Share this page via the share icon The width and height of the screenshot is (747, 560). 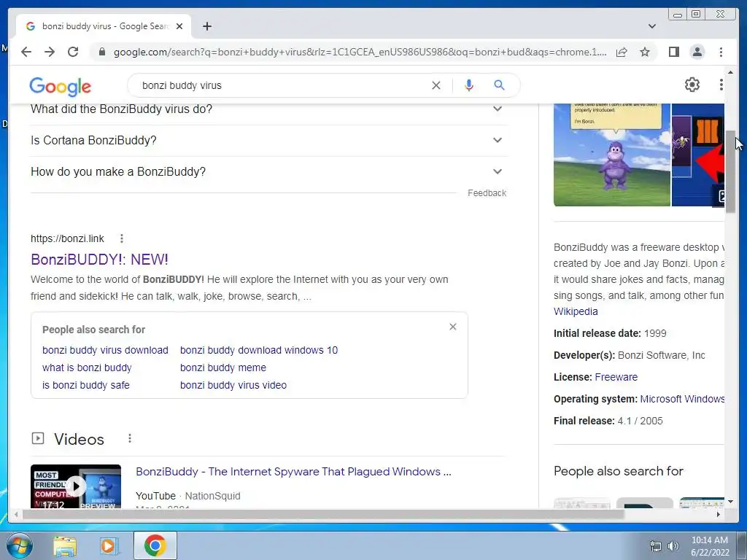(x=622, y=52)
